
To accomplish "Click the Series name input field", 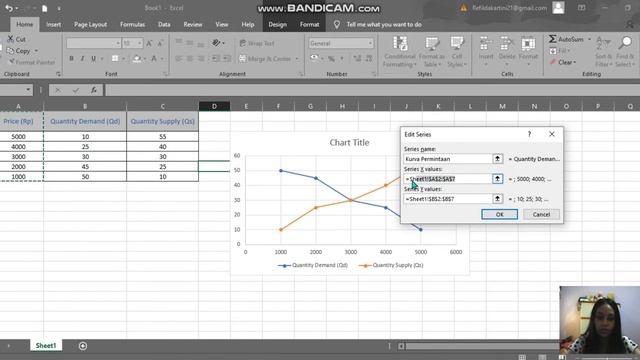I will [x=448, y=159].
